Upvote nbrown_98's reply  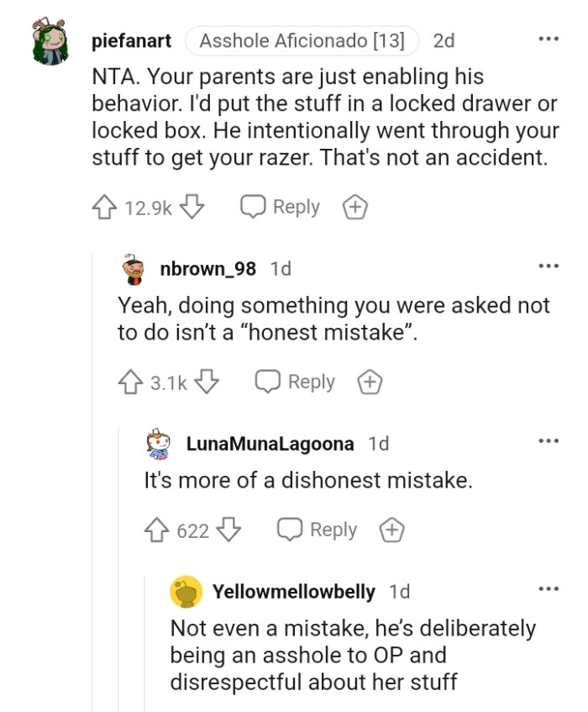click(129, 382)
